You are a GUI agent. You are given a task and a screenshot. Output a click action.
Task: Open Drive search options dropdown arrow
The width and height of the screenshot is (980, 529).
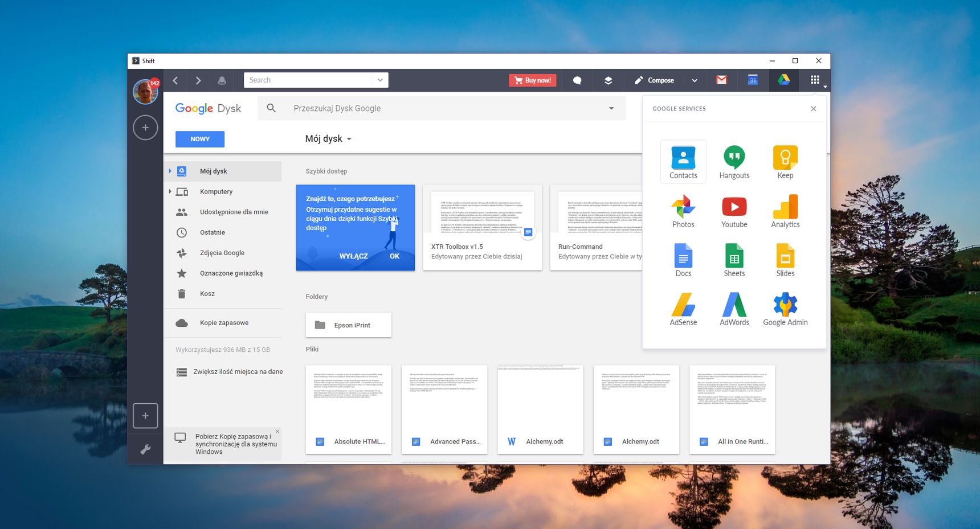[x=611, y=108]
